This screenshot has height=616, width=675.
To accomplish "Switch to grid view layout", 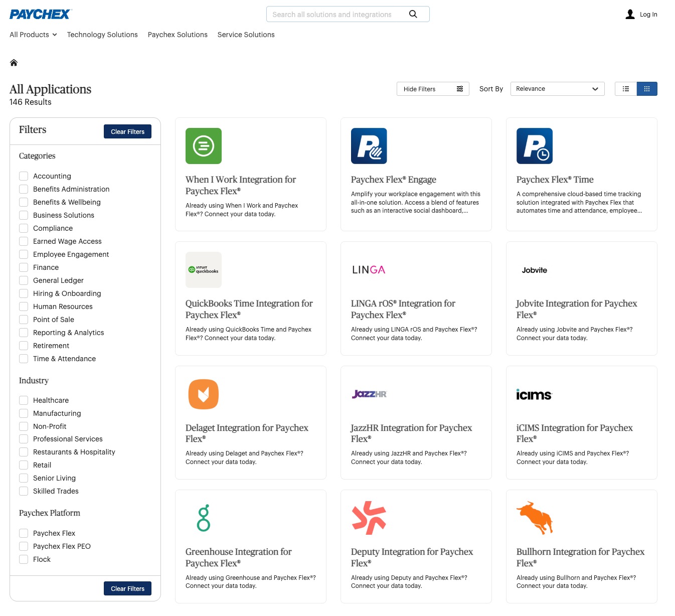I will (647, 89).
